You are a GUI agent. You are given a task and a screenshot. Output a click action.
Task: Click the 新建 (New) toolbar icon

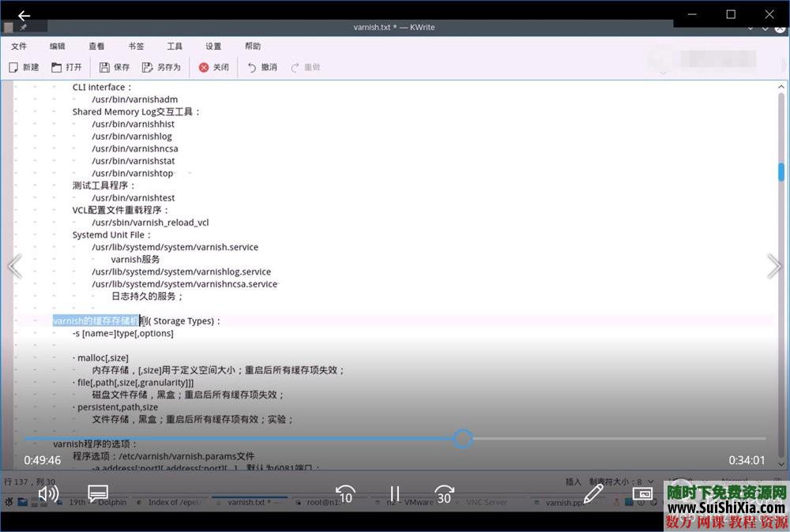24,67
